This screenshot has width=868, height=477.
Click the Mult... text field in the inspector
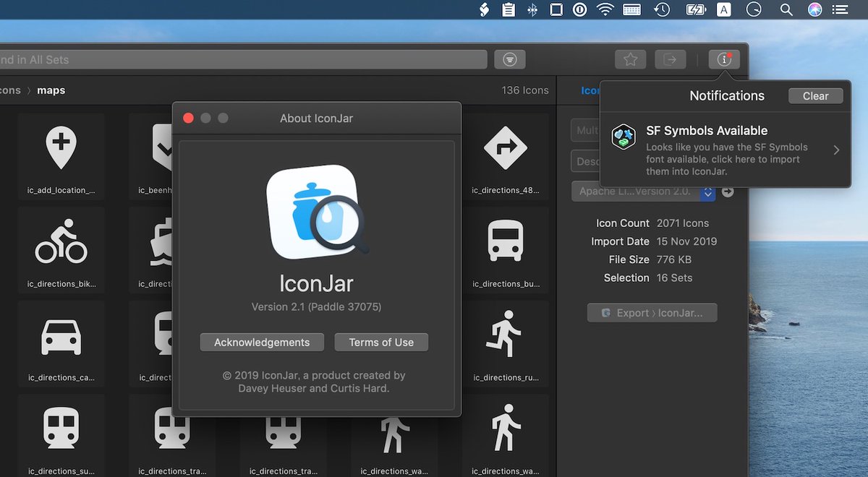coord(585,131)
